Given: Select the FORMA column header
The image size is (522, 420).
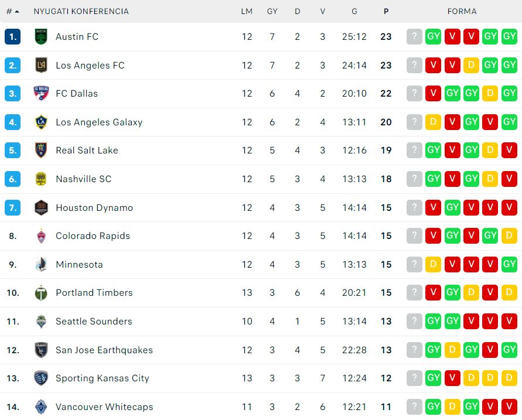Looking at the screenshot, I should pos(462,12).
